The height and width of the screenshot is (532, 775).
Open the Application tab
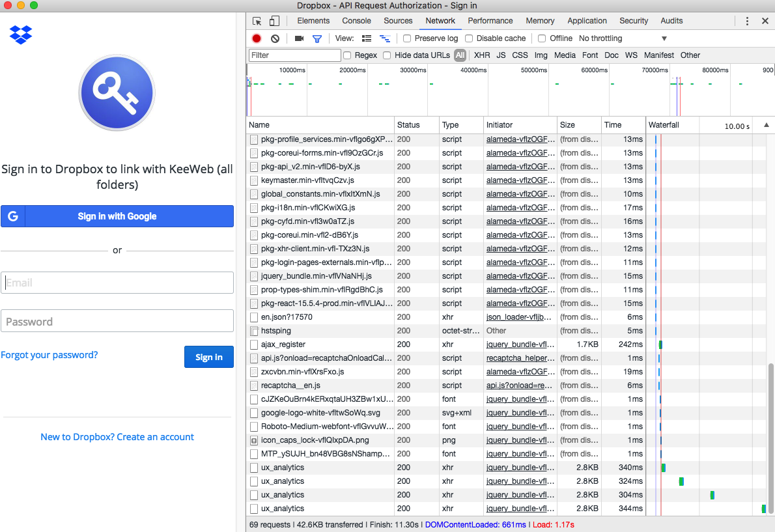click(587, 20)
